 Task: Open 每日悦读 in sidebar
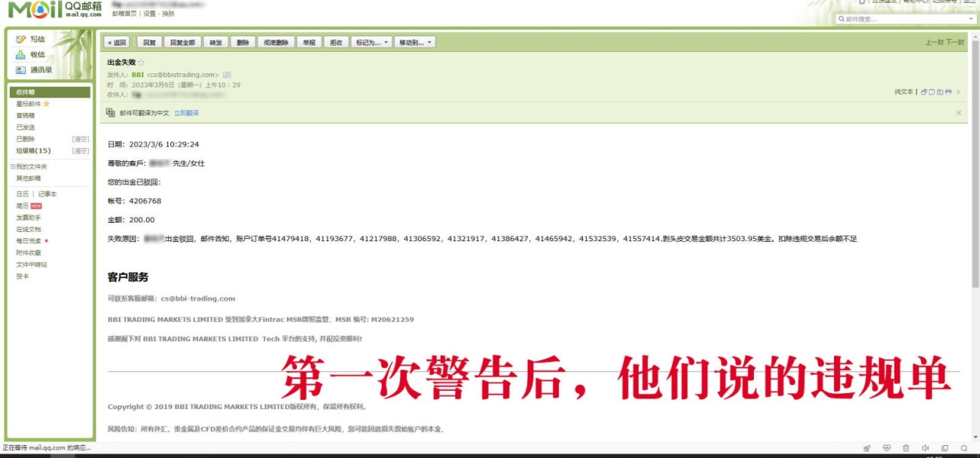coord(28,241)
